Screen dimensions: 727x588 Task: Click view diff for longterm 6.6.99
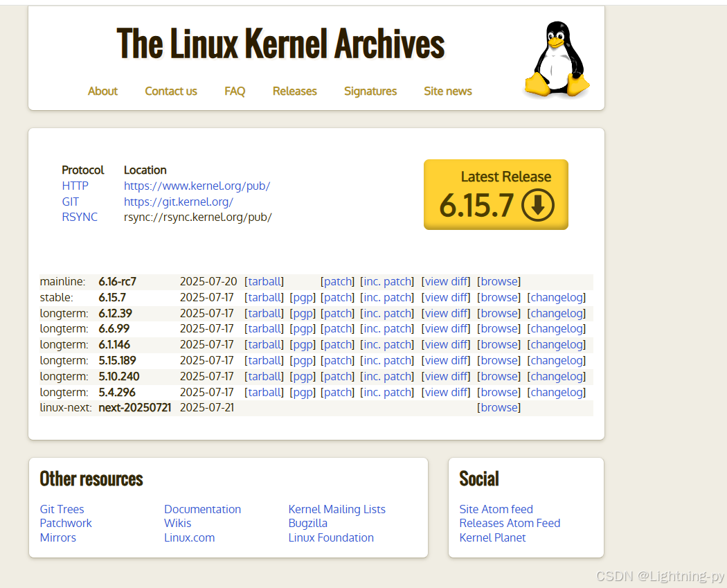click(x=446, y=329)
